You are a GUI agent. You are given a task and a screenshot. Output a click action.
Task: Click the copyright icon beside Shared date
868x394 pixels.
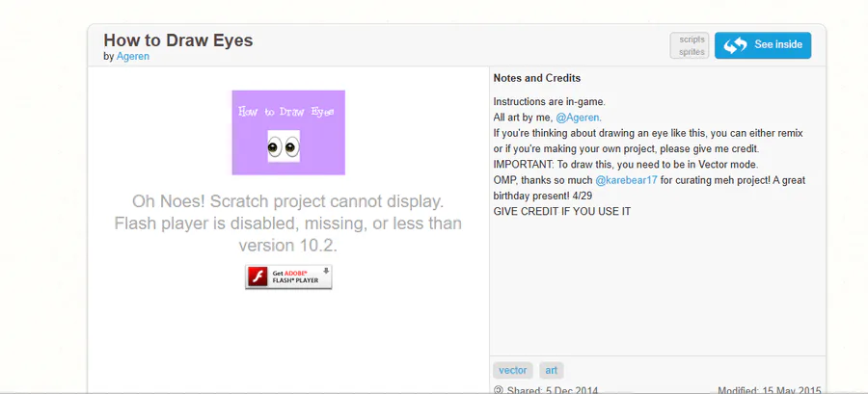[499, 390]
